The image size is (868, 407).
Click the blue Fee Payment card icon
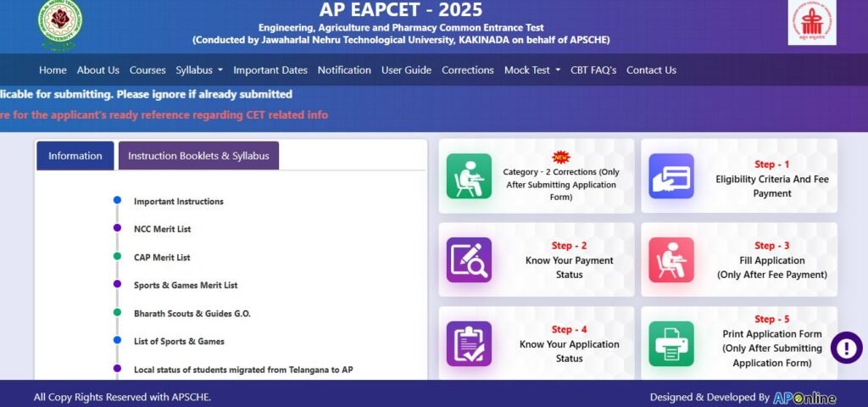pyautogui.click(x=671, y=176)
